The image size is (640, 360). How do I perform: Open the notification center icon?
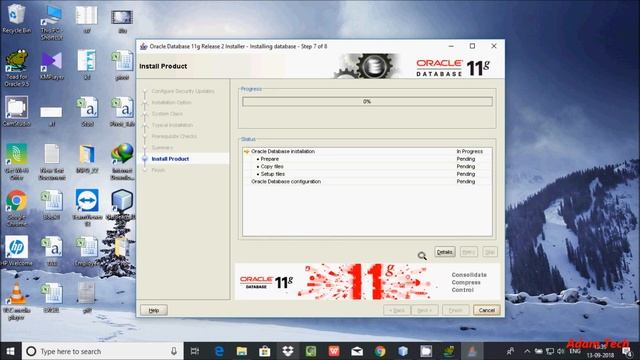tap(626, 351)
